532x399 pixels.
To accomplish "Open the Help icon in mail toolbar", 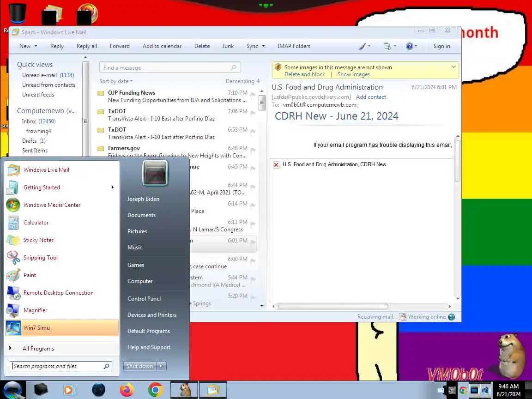I will pos(410,46).
